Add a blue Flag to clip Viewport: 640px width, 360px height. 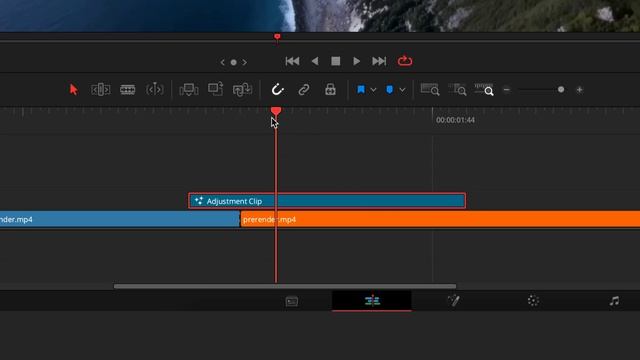[x=361, y=89]
